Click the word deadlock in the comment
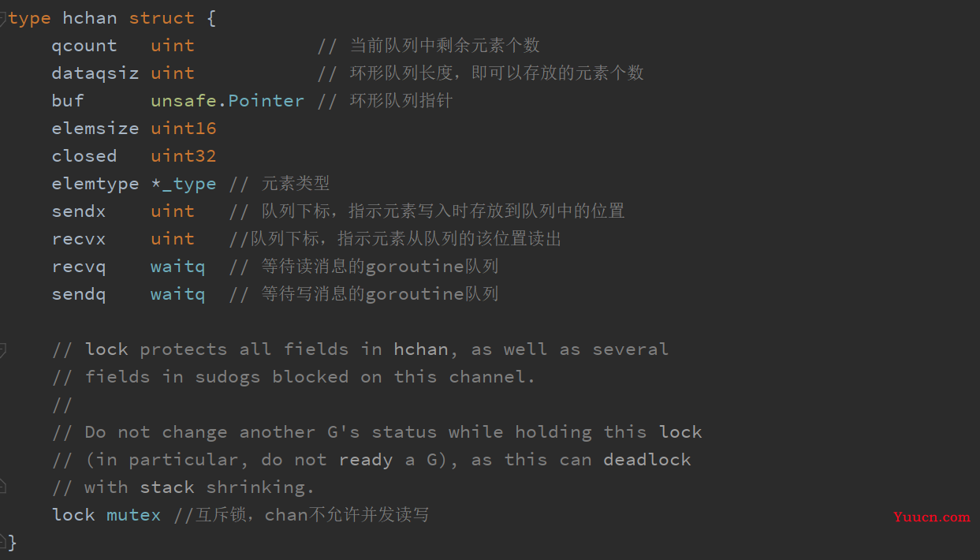980x560 pixels. (647, 460)
